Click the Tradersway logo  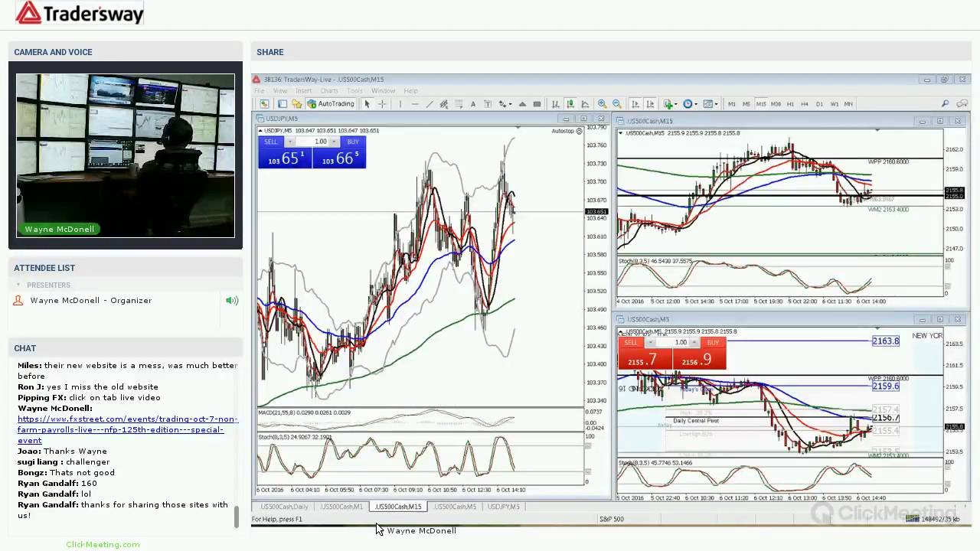click(80, 13)
